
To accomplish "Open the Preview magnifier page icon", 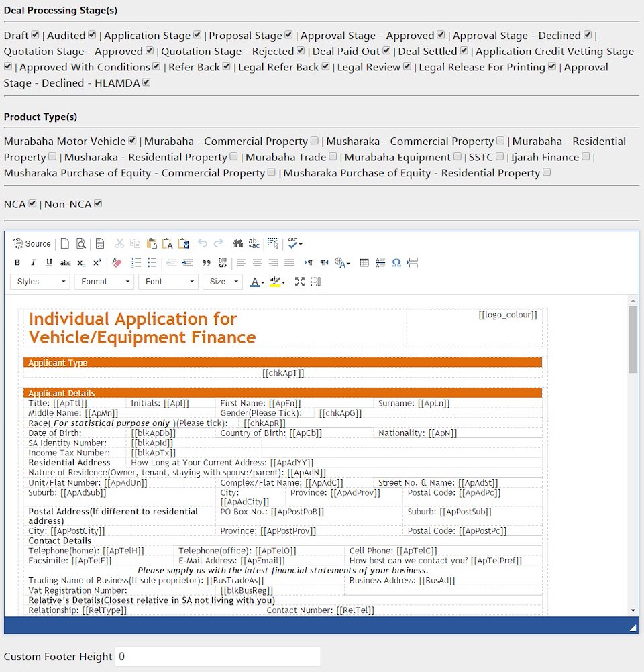I will [x=81, y=244].
